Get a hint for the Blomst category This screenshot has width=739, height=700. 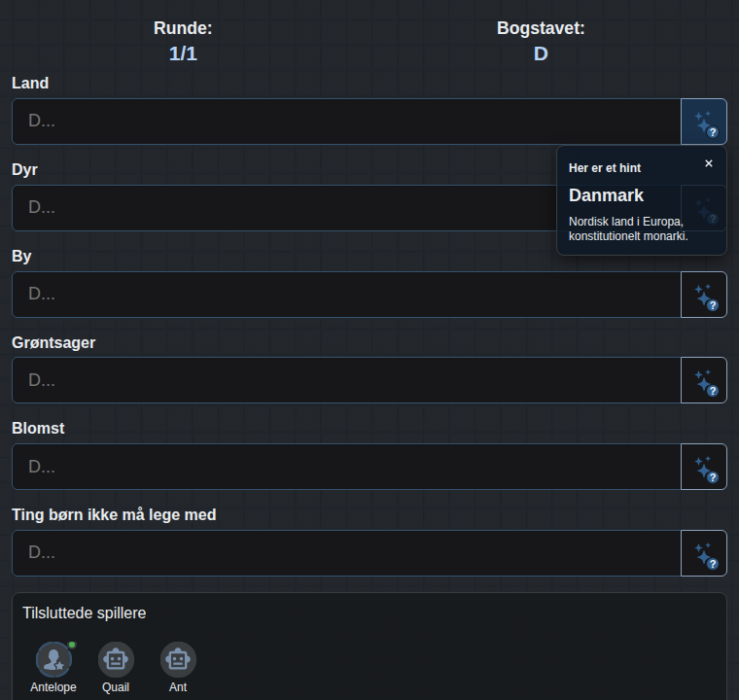tap(704, 467)
